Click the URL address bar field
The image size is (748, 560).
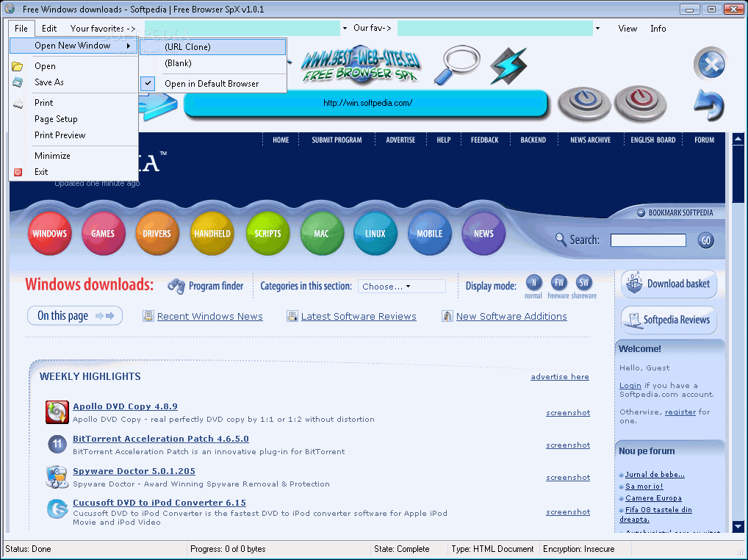(x=367, y=103)
